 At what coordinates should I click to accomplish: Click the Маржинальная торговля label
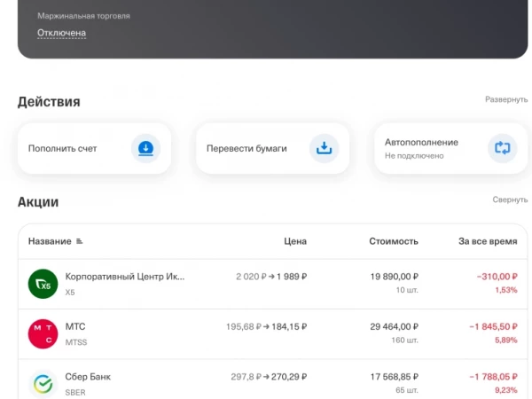point(83,16)
